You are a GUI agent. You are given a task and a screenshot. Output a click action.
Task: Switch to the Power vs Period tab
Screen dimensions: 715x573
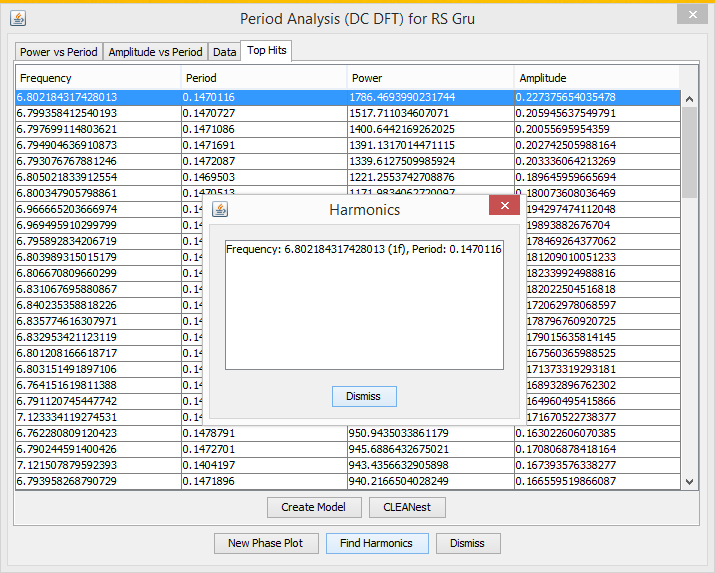coord(59,52)
